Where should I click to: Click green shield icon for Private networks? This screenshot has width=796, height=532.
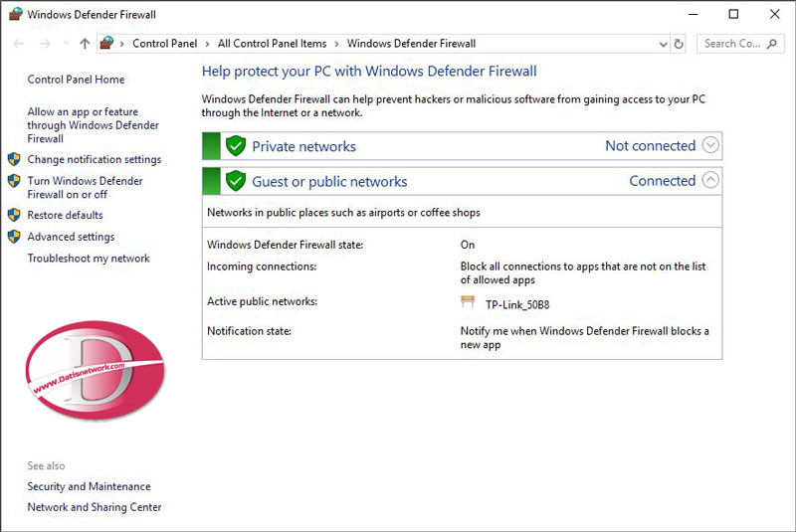pos(236,146)
